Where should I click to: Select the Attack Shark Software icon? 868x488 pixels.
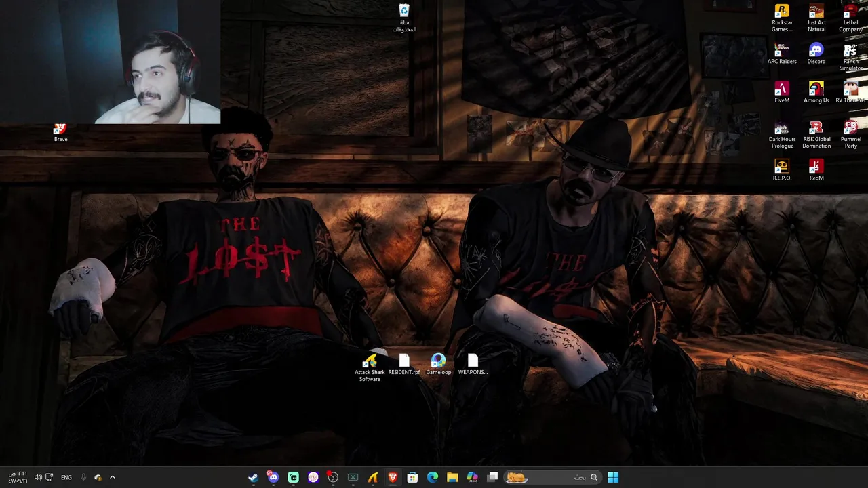[x=370, y=368]
